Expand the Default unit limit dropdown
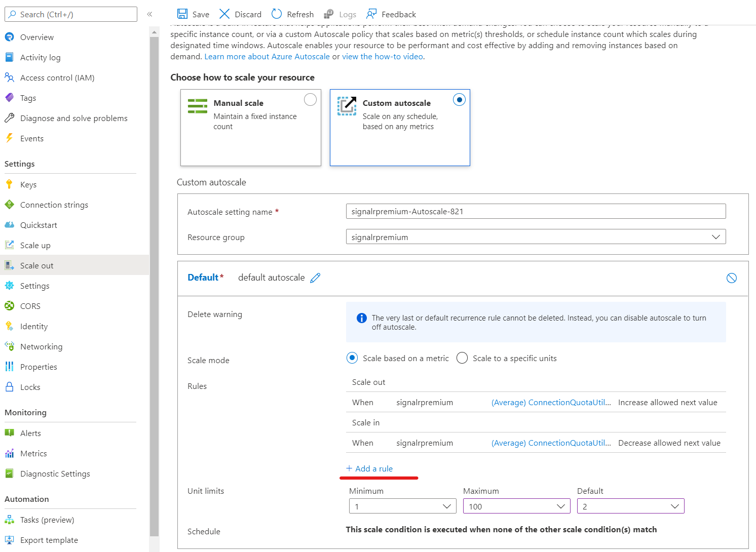 coord(674,506)
